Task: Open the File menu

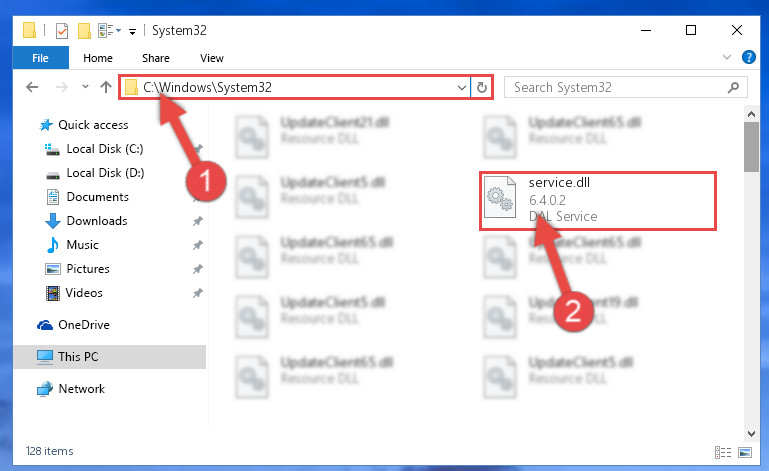Action: 40,58
